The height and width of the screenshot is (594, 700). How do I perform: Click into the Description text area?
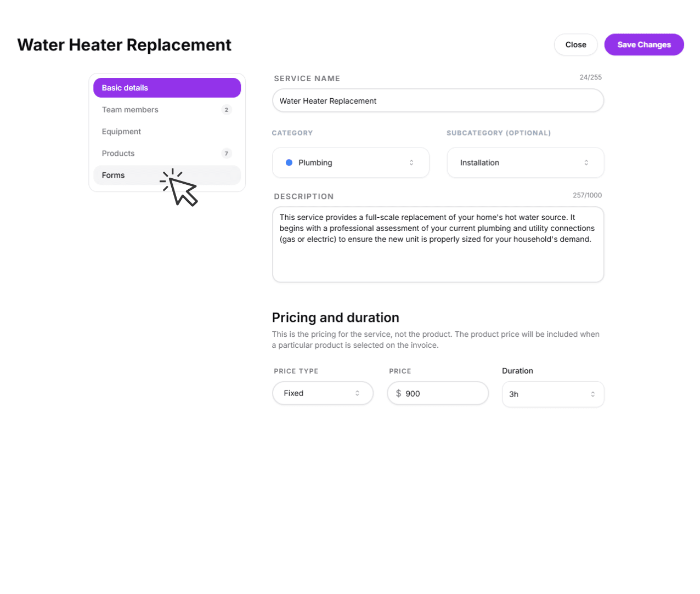click(438, 258)
